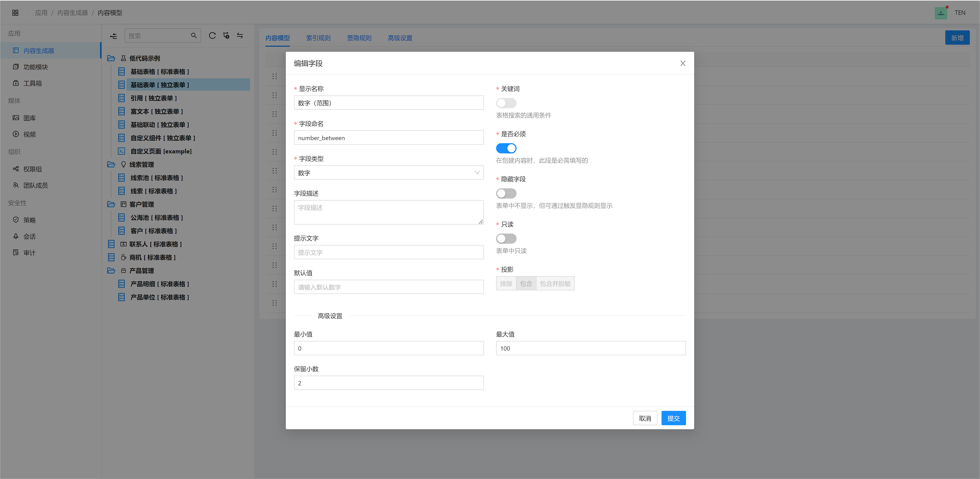Click into the 最大值 input field

pyautogui.click(x=590, y=348)
